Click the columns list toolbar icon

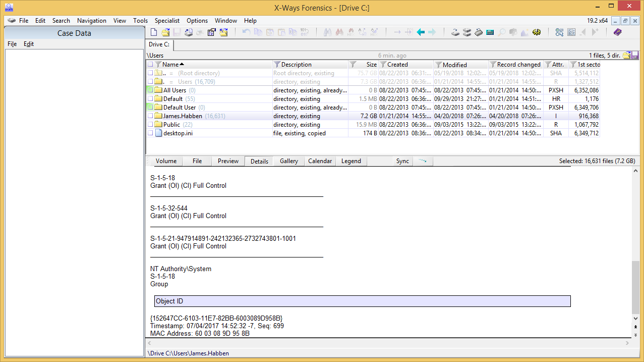pos(571,32)
